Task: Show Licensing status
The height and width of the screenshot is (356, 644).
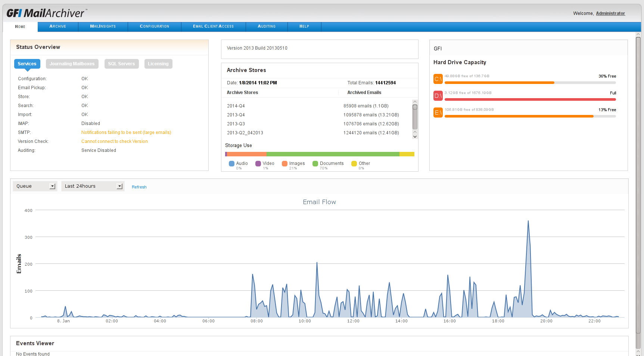Action: coord(158,64)
